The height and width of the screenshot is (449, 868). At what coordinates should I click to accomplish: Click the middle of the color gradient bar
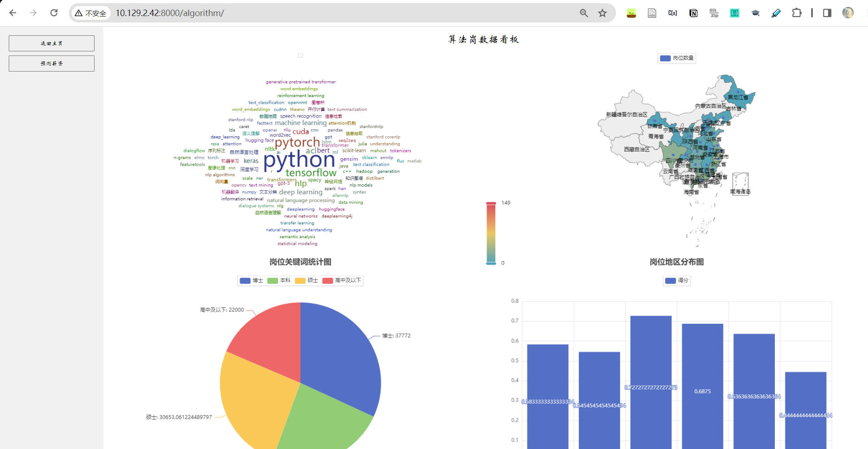click(491, 233)
